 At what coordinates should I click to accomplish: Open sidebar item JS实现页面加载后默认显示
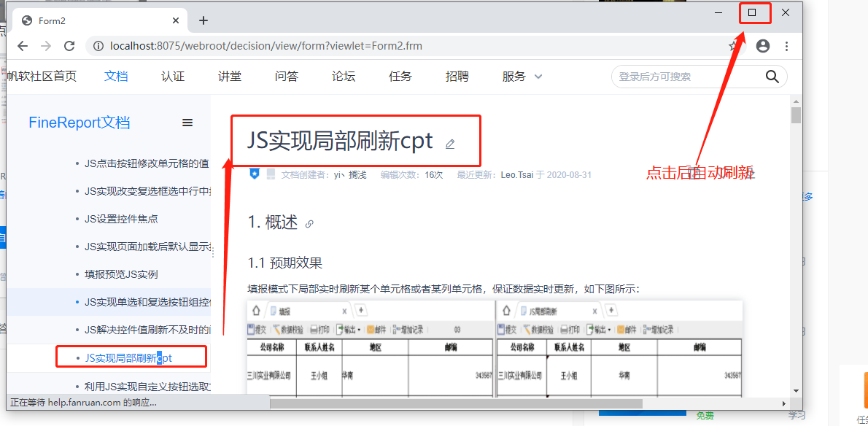click(147, 247)
